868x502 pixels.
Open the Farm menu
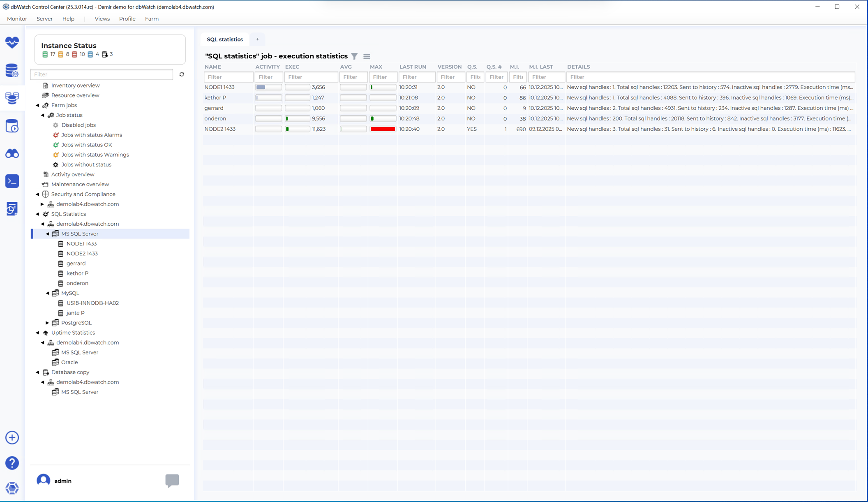click(152, 19)
